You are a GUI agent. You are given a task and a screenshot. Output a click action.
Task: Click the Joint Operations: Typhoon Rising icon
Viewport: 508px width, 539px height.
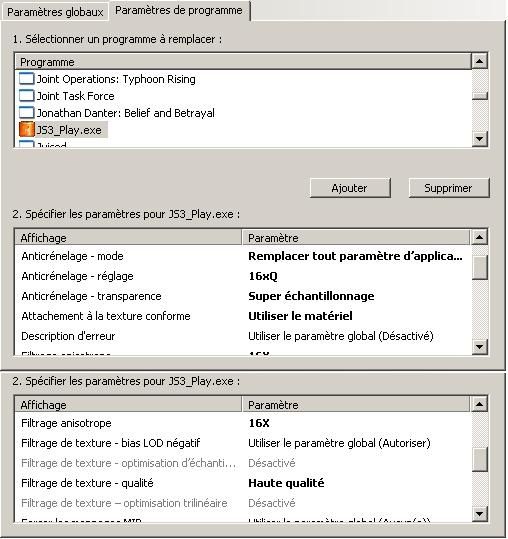pos(26,79)
